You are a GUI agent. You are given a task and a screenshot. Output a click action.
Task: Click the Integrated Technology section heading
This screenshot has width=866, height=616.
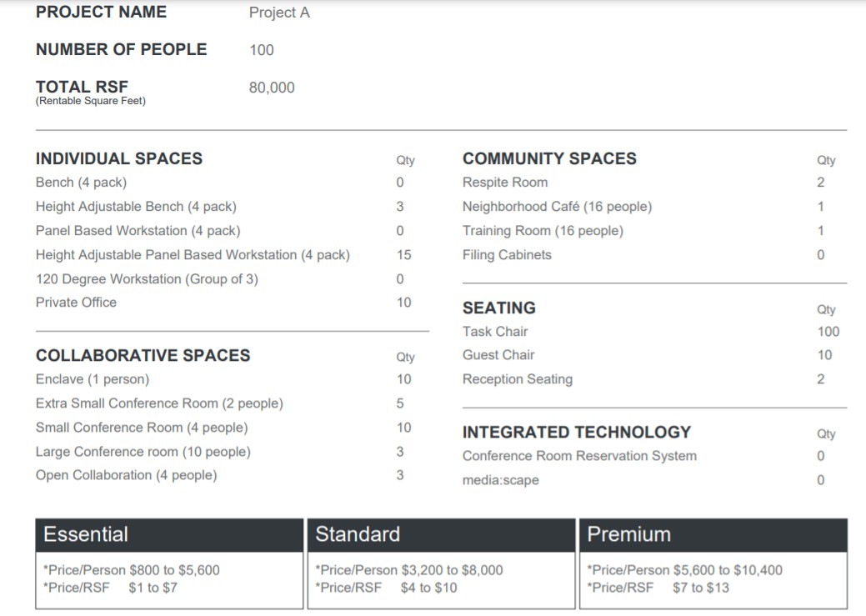click(577, 432)
